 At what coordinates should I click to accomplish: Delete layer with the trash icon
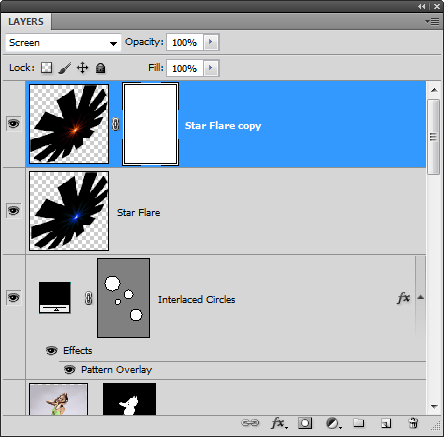coord(413,423)
